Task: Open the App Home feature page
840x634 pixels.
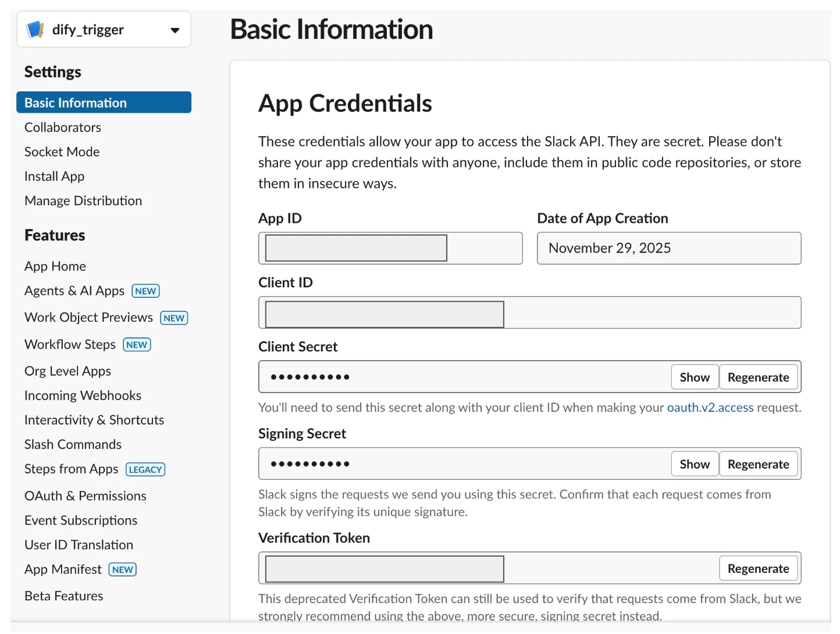Action: click(x=55, y=266)
